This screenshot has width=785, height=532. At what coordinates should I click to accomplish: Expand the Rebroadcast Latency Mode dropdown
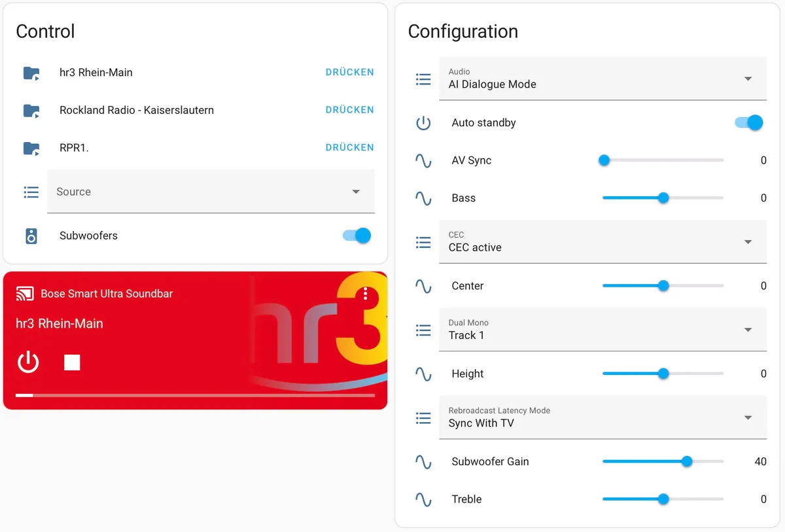pyautogui.click(x=602, y=417)
